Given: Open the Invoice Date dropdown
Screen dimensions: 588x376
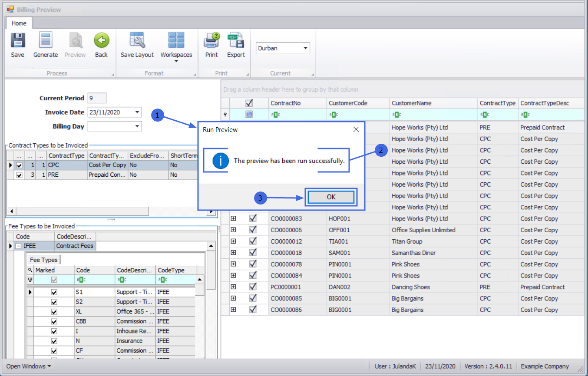Looking at the screenshot, I should (x=137, y=112).
